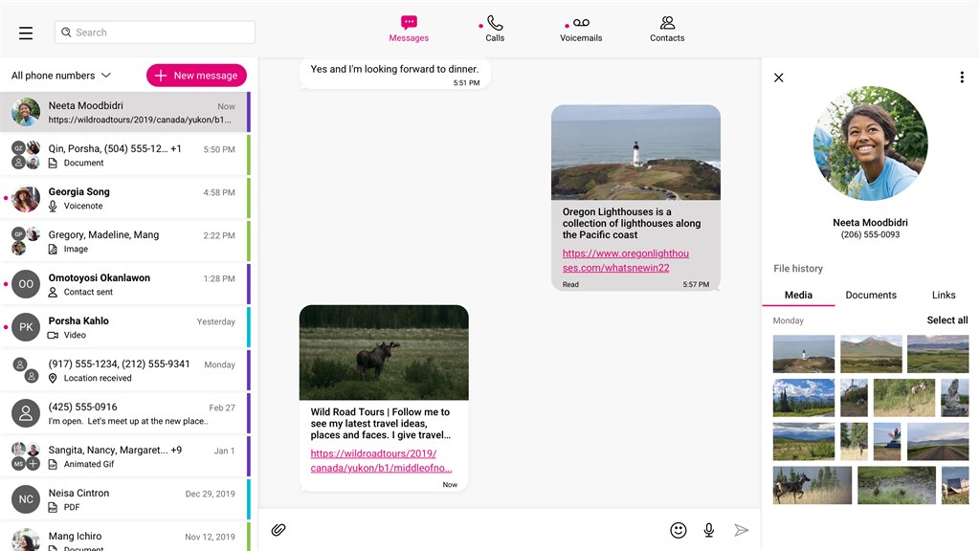The width and height of the screenshot is (980, 551).
Task: Click the PK avatar for Porsha Kahlo
Action: tap(26, 327)
